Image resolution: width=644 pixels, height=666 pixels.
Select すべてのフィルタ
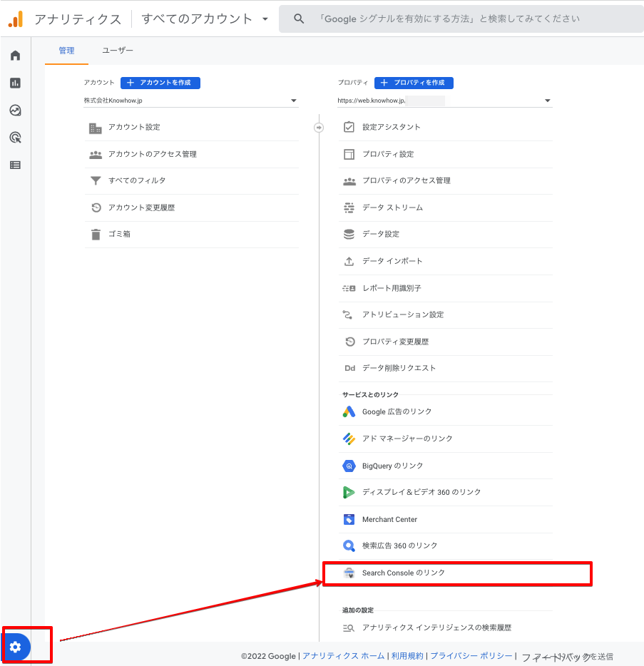tap(192, 181)
